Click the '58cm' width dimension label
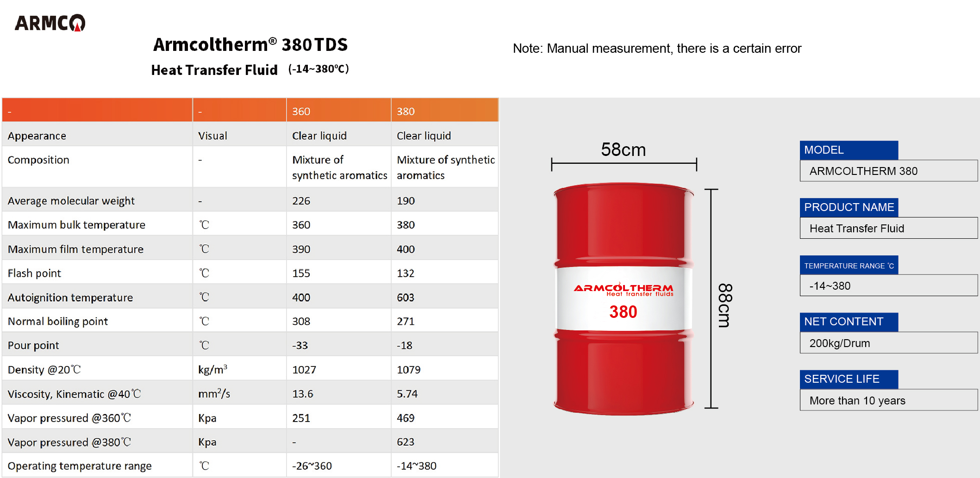980x478 pixels. pos(623,149)
